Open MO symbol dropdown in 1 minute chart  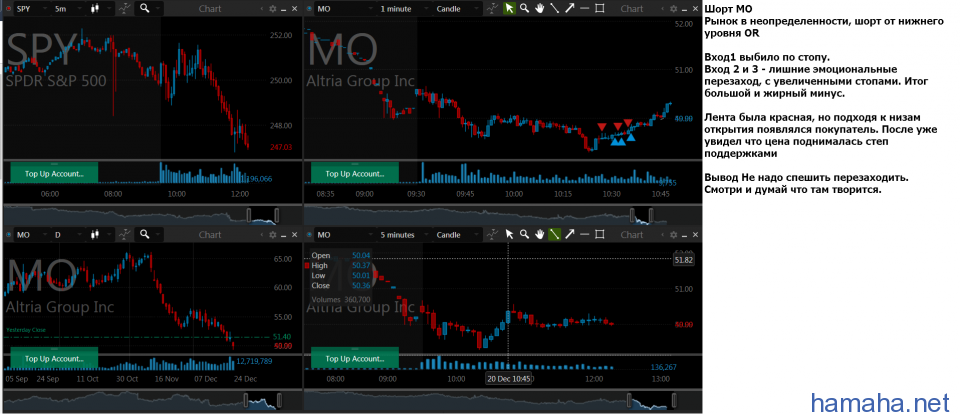[343, 9]
